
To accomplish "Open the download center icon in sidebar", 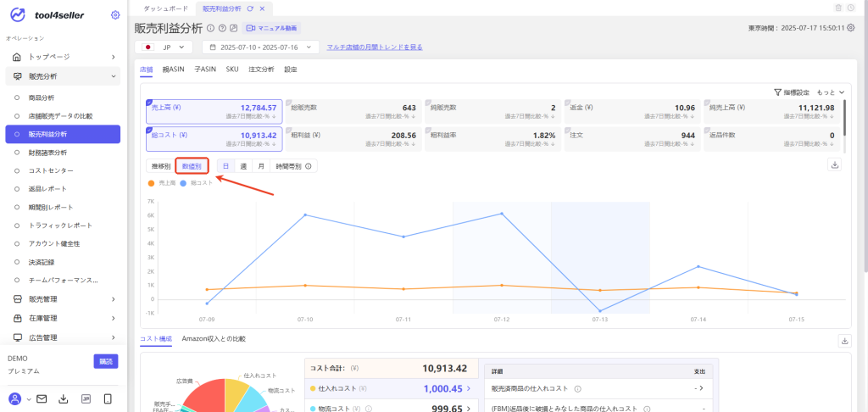I will click(x=63, y=398).
